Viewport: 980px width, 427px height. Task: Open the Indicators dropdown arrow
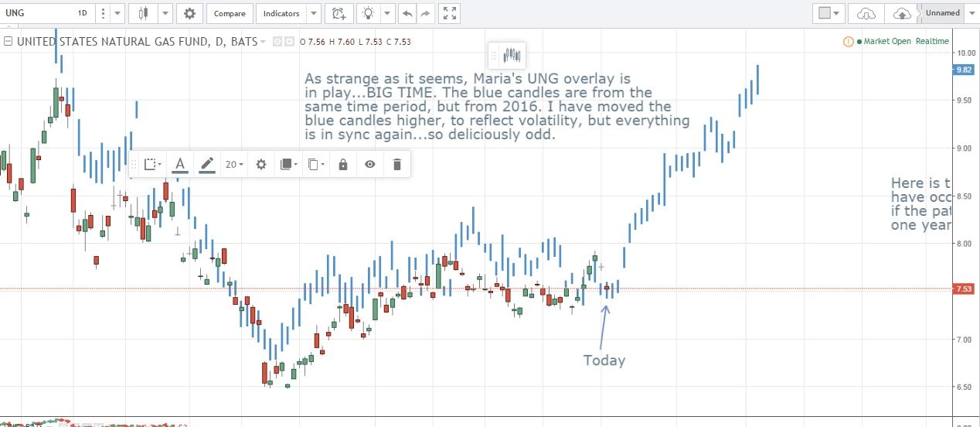point(313,13)
